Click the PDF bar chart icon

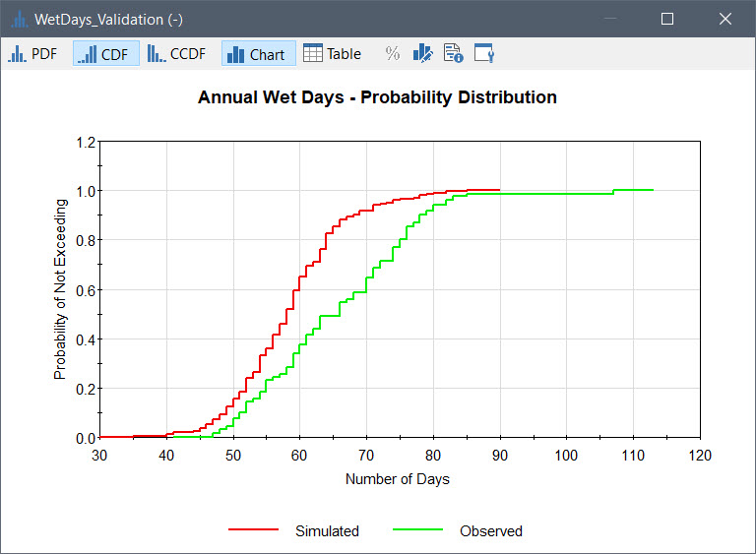17,53
